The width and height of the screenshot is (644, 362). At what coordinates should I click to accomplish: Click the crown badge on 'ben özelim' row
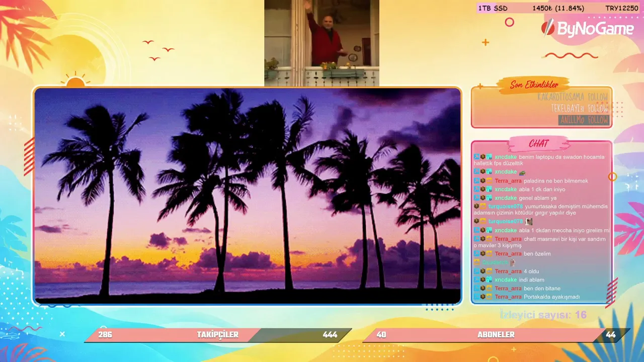pyautogui.click(x=489, y=254)
